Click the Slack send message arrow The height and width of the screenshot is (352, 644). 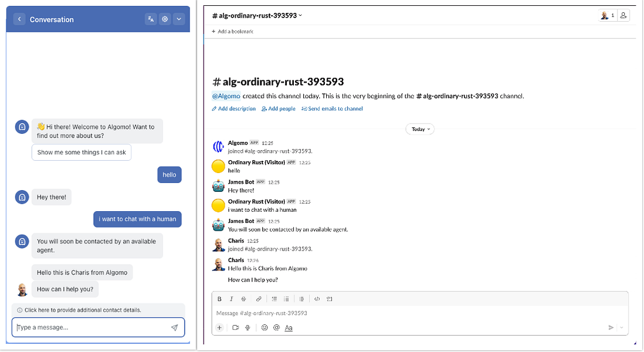pyautogui.click(x=611, y=328)
